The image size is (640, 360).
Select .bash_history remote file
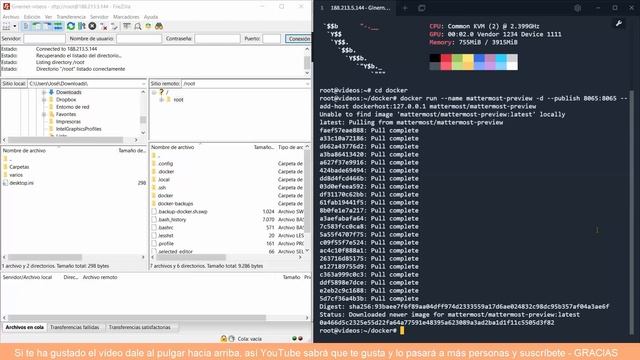(172, 220)
